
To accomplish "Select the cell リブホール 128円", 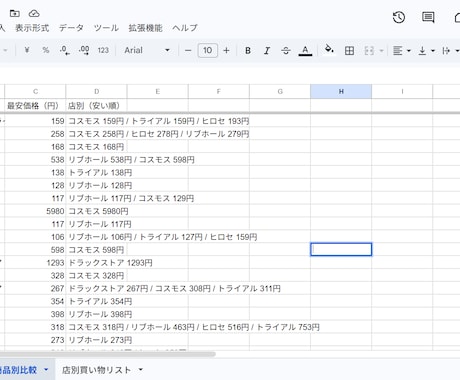I will click(96, 185).
